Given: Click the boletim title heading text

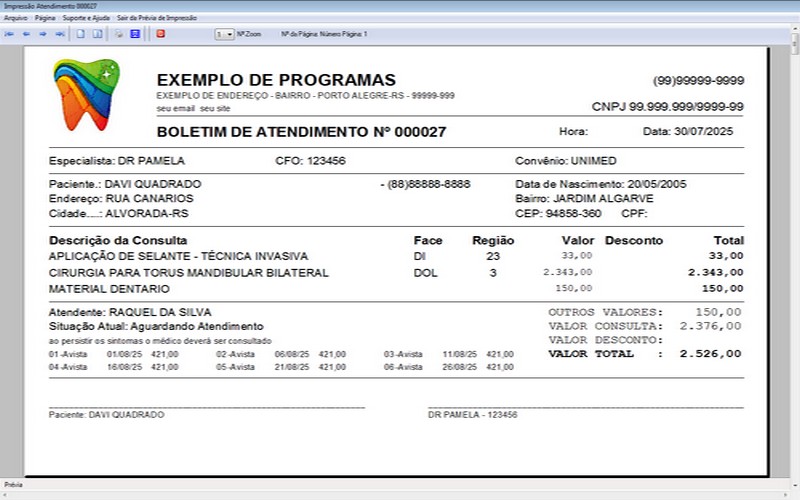Looking at the screenshot, I should (301, 131).
